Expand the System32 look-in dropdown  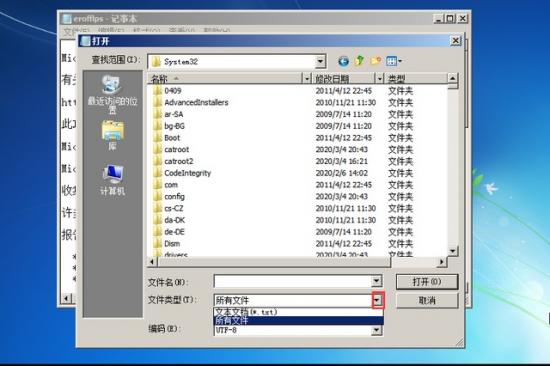[x=320, y=62]
